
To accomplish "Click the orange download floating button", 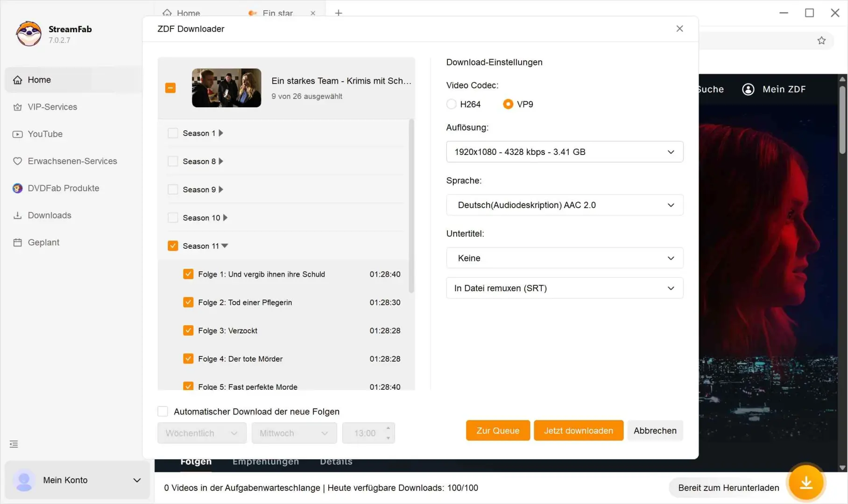I will pos(806,483).
